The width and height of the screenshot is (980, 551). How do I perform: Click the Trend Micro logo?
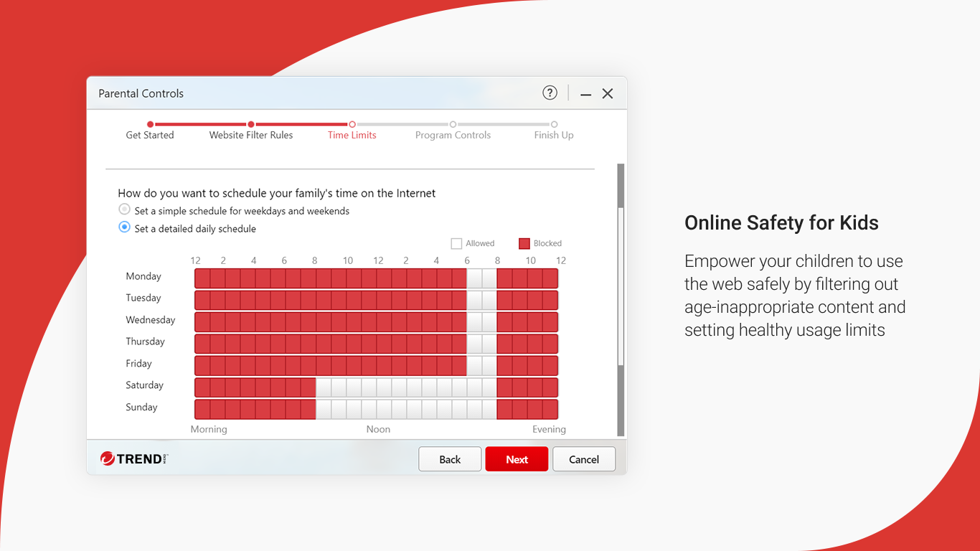[x=132, y=458]
